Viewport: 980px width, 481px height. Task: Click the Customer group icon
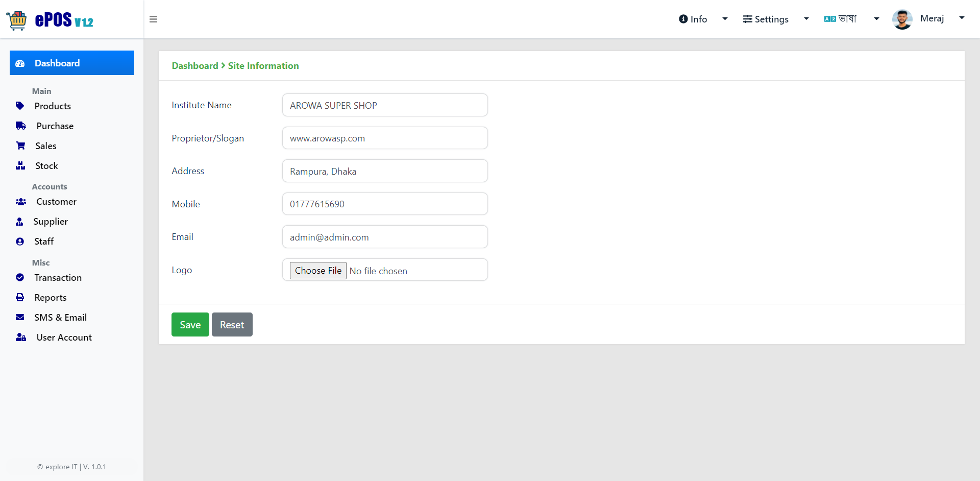pyautogui.click(x=21, y=202)
